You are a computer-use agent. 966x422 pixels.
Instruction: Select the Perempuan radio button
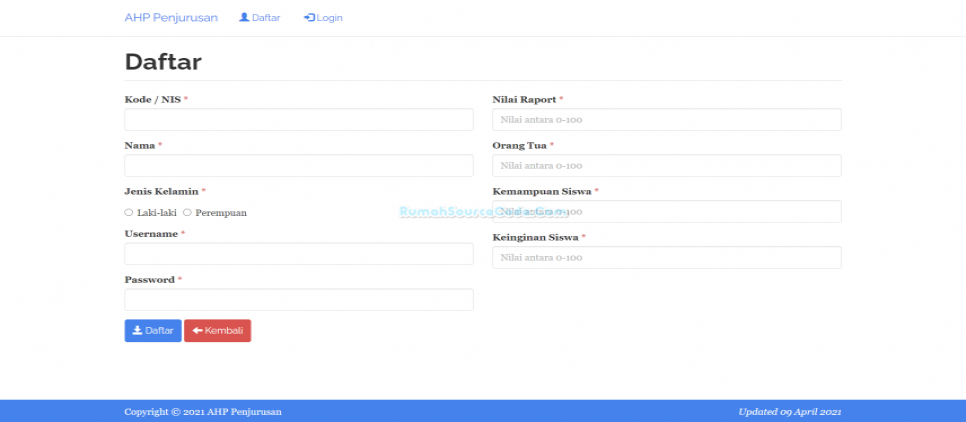click(187, 212)
